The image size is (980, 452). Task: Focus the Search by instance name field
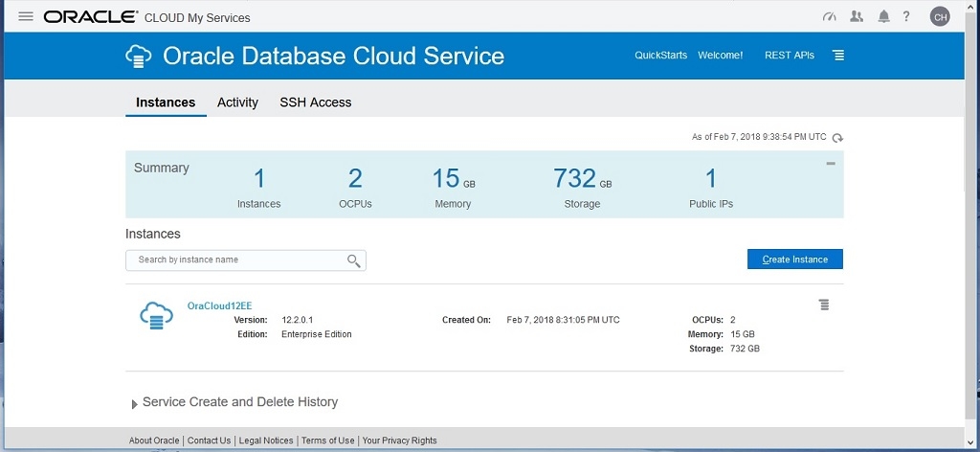246,260
